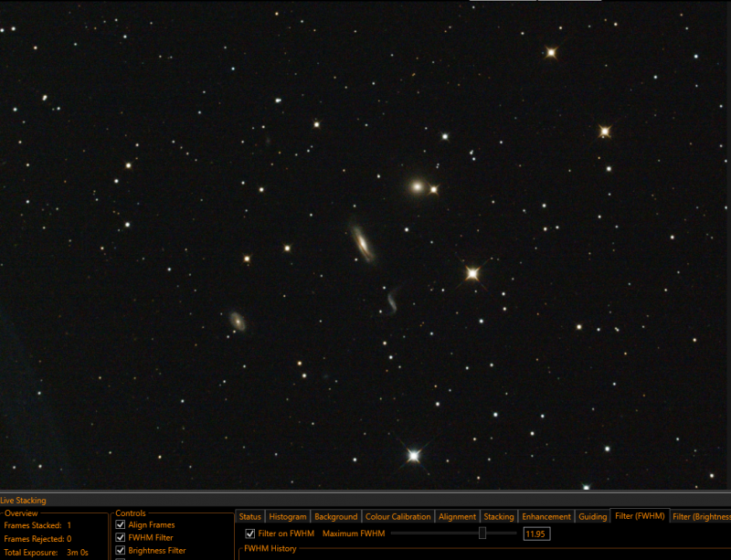This screenshot has width=731, height=560.
Task: Click the Frames Stacked: 1 readout
Action: pos(37,525)
